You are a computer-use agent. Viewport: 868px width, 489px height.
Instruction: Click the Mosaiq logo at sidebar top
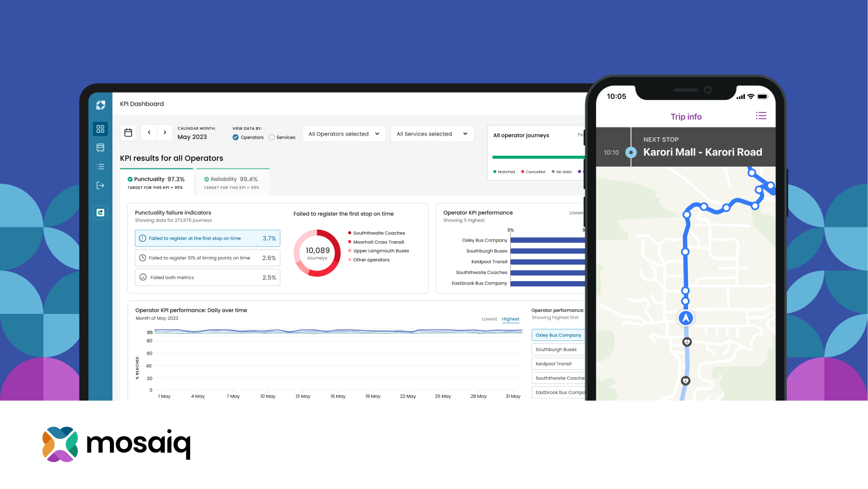coord(100,105)
